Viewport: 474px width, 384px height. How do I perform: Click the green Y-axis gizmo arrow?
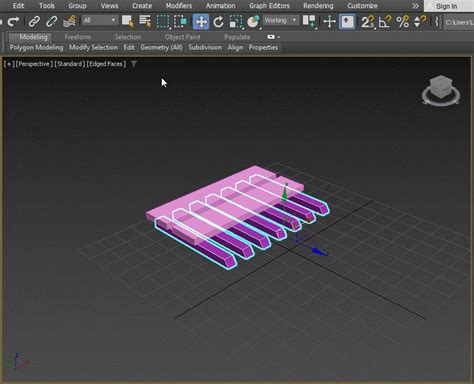click(284, 194)
